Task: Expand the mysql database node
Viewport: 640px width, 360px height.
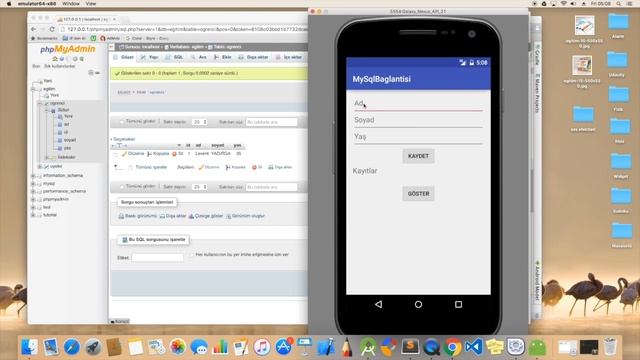Action: click(34, 184)
